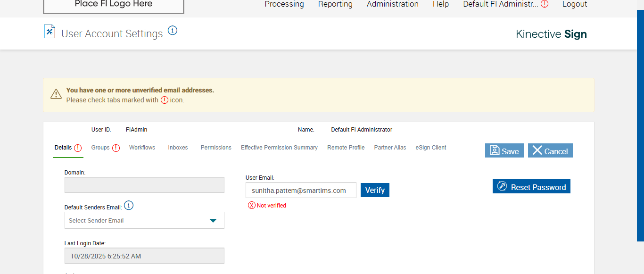Image resolution: width=644 pixels, height=274 pixels.
Task: Switch to the Permissions tab
Action: tap(216, 148)
